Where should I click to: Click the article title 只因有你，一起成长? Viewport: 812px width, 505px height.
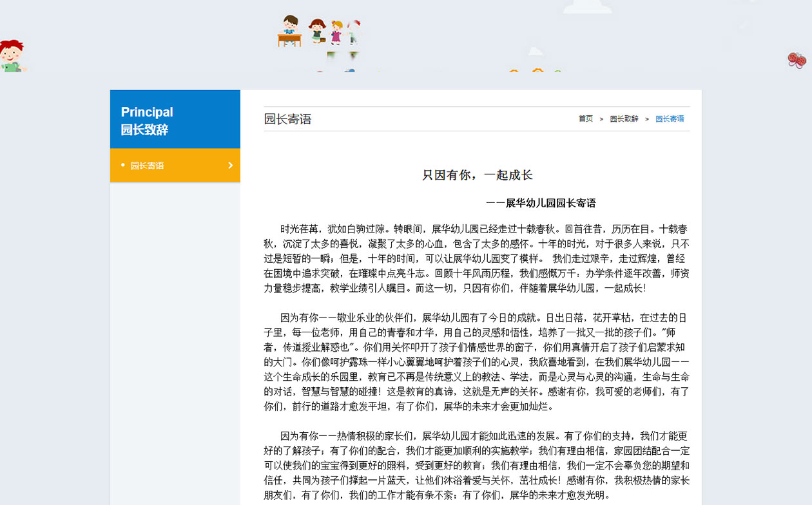(x=477, y=175)
